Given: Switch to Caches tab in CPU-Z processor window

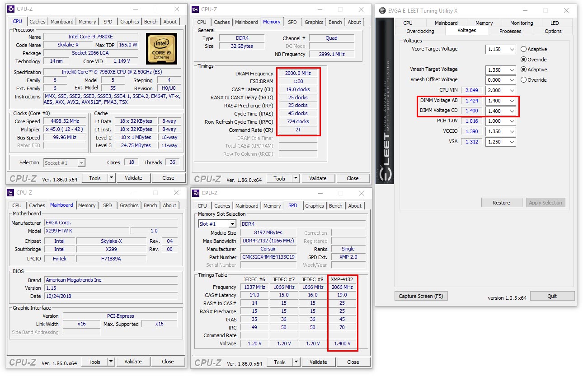Looking at the screenshot, I should [x=38, y=22].
